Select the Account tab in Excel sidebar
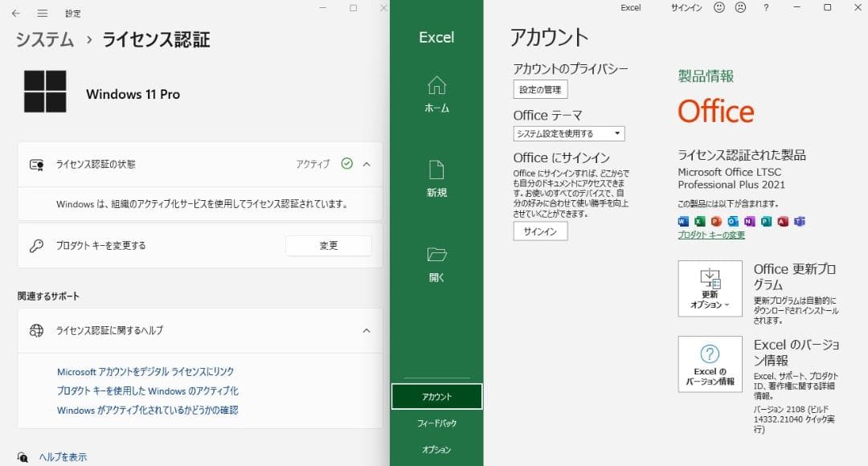This screenshot has width=868, height=466. 436,396
